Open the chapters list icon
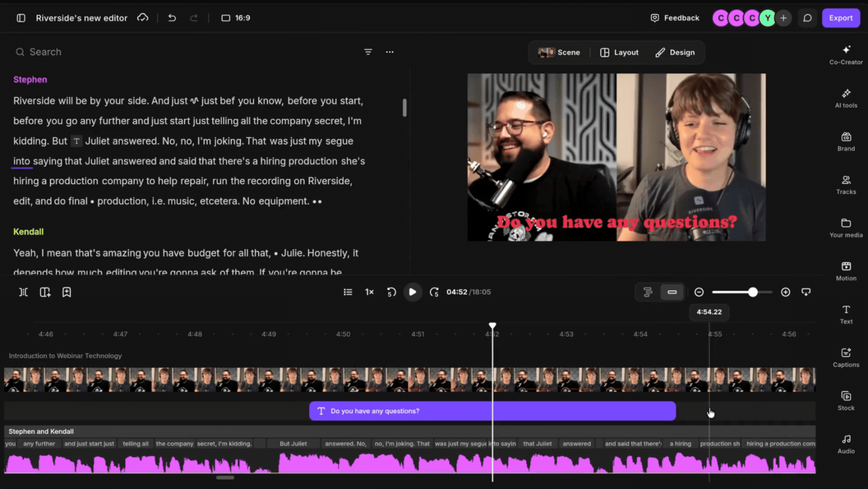The width and height of the screenshot is (868, 489). click(x=348, y=292)
